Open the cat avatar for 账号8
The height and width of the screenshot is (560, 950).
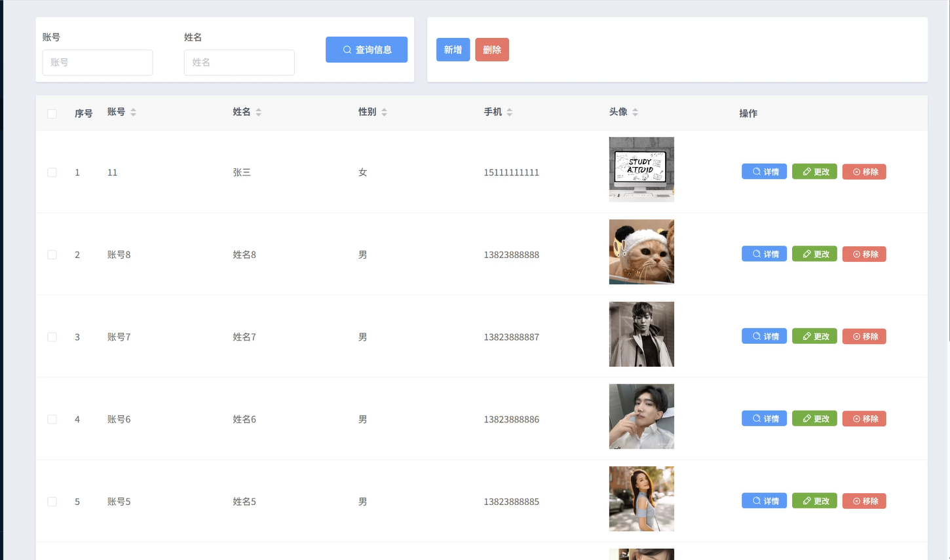(641, 252)
